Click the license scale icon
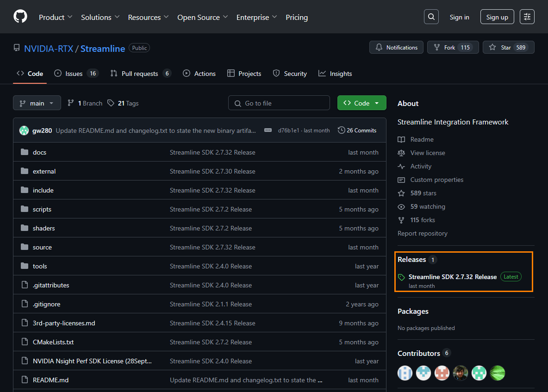Image resolution: width=548 pixels, height=392 pixels. (401, 153)
